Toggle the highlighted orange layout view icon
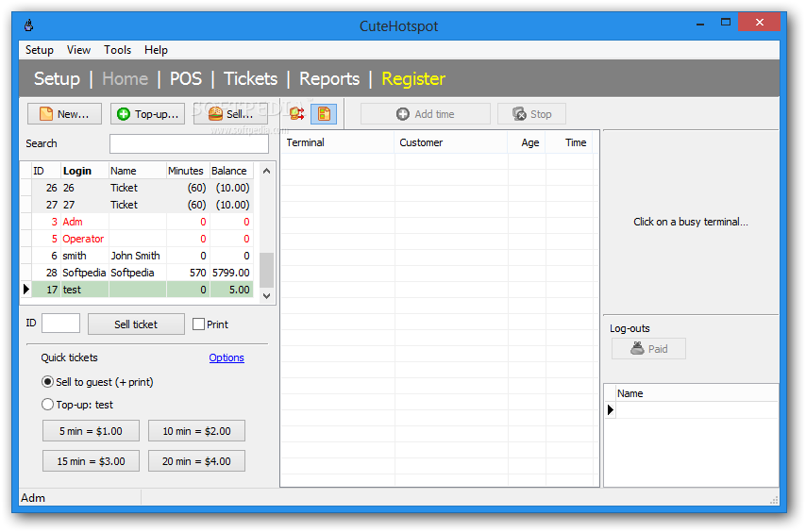This screenshot has width=806, height=532. point(324,113)
